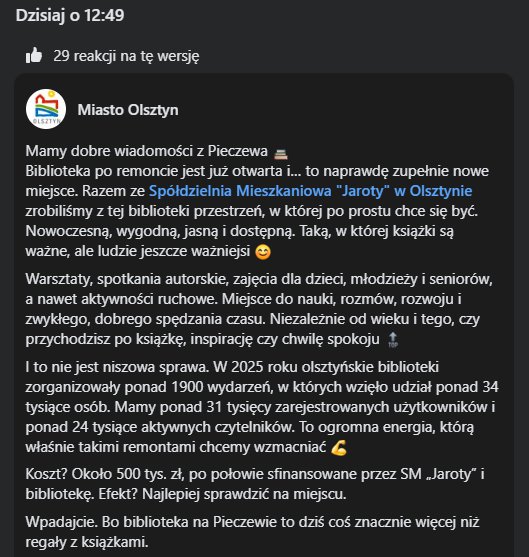This screenshot has width=529, height=557.
Task: Click the sentence Biblioteka po remoncie jest już otwarta
Action: pos(154,171)
